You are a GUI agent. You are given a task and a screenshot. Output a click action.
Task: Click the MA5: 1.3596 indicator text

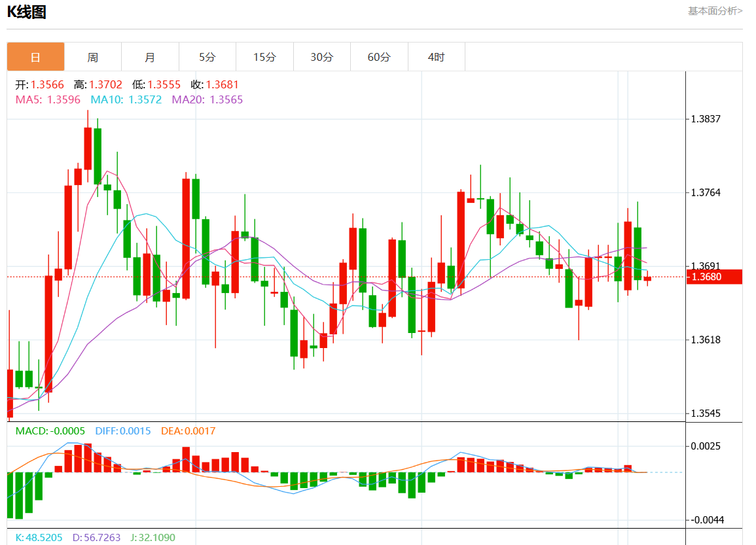click(x=48, y=99)
